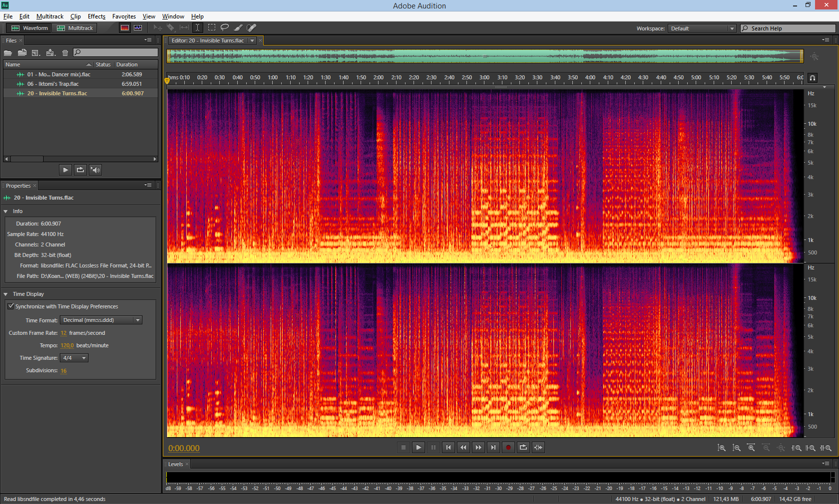Click Move Playhead to Next

click(x=493, y=448)
